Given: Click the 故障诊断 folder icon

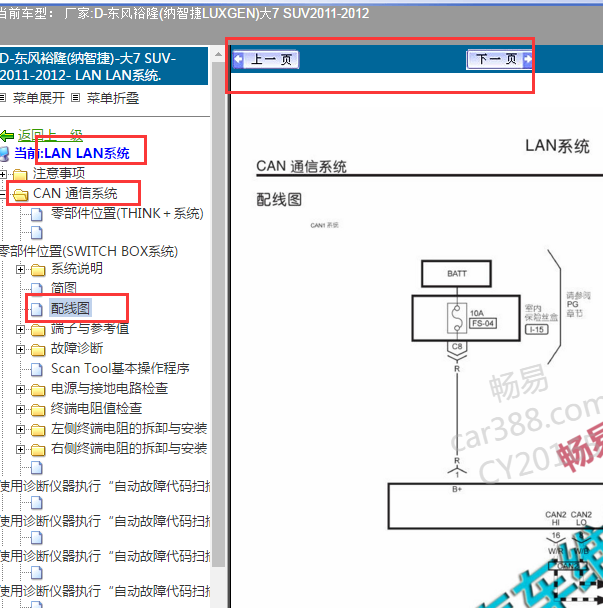Looking at the screenshot, I should 38,350.
